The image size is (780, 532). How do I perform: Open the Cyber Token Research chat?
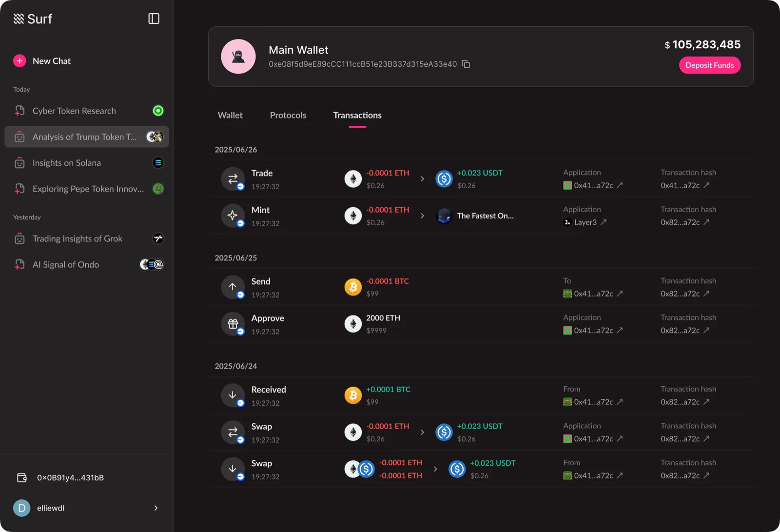pyautogui.click(x=87, y=111)
